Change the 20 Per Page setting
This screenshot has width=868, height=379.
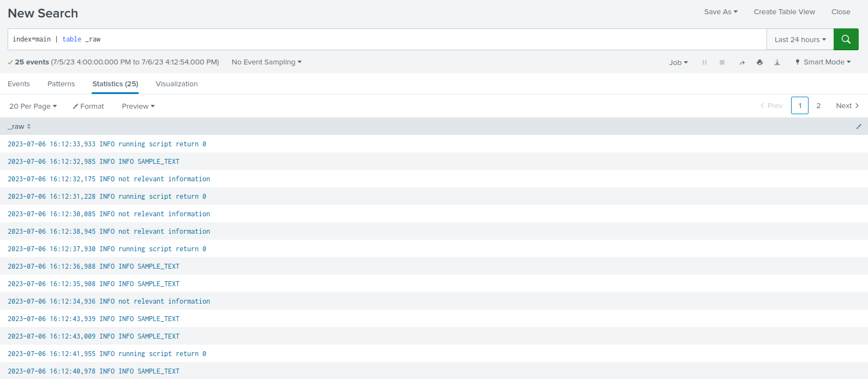[33, 106]
